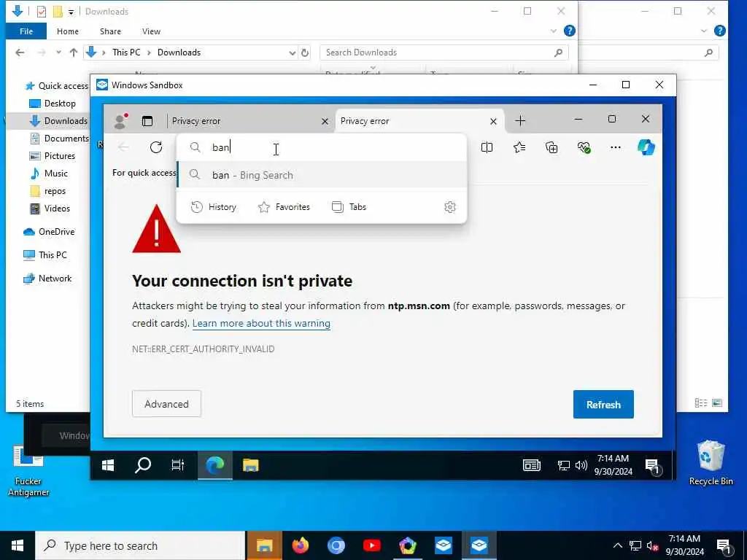Open YouTube app on host taskbar

coord(371,545)
